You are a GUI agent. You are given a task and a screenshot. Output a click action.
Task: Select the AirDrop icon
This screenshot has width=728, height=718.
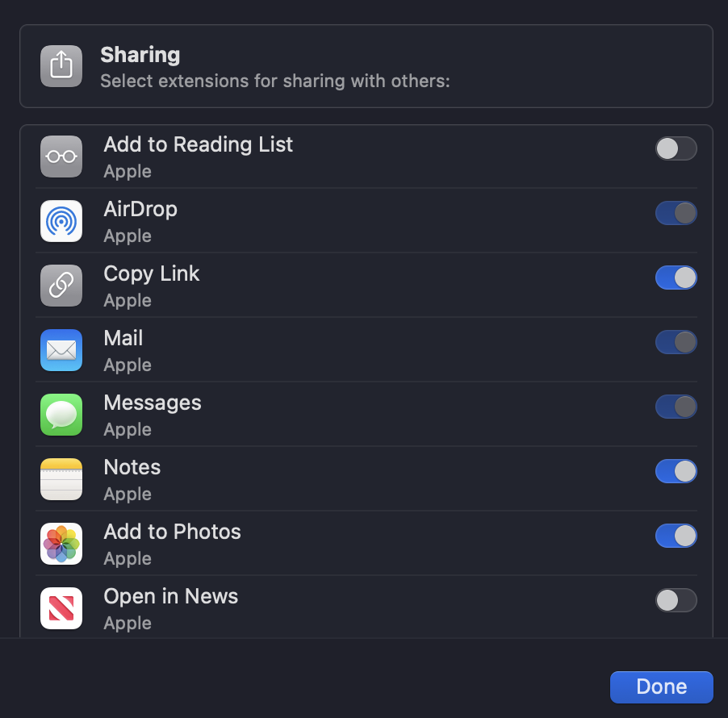(x=61, y=221)
